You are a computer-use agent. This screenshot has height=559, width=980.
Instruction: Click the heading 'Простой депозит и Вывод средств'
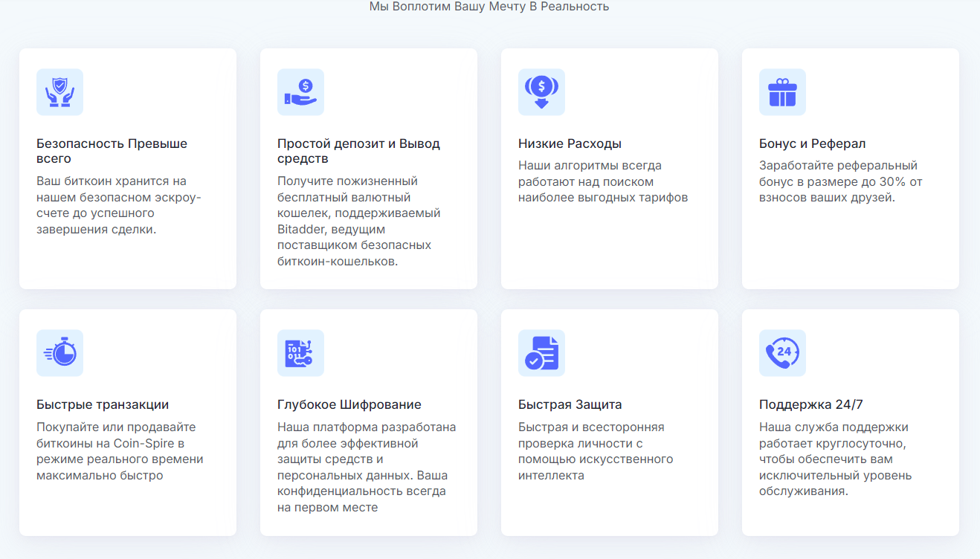click(358, 151)
